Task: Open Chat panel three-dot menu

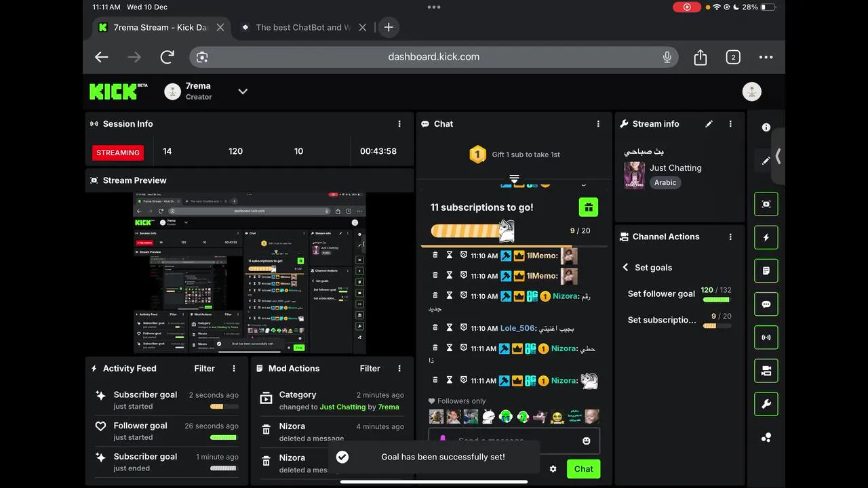Action: tap(598, 124)
